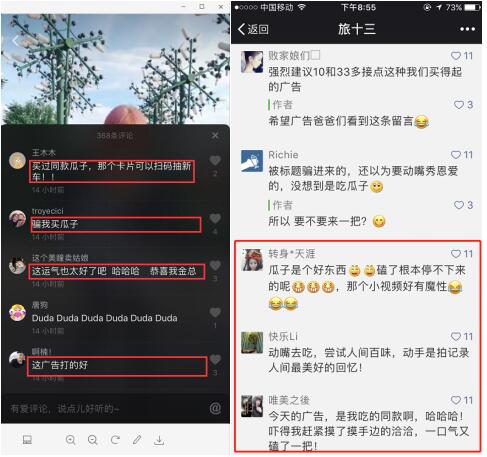Close the comments panel with X
Screen dimensions: 487x457
215,135
